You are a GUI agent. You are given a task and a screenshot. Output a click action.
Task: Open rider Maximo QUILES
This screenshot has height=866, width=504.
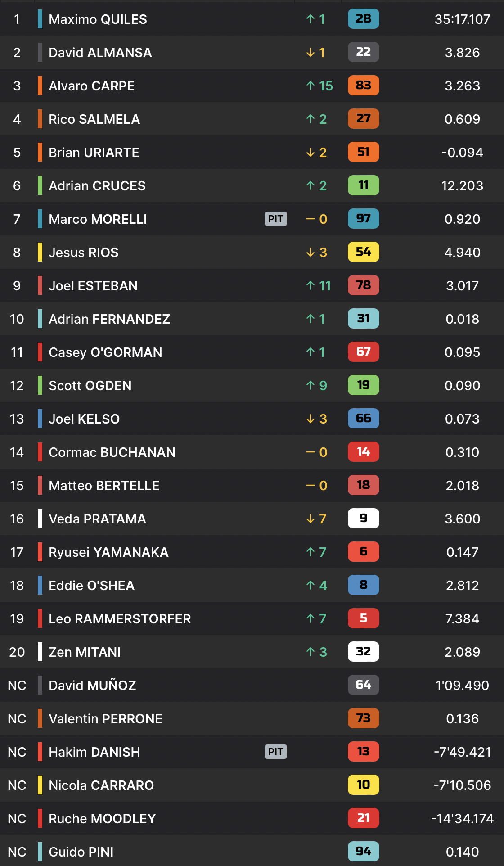[x=98, y=19]
